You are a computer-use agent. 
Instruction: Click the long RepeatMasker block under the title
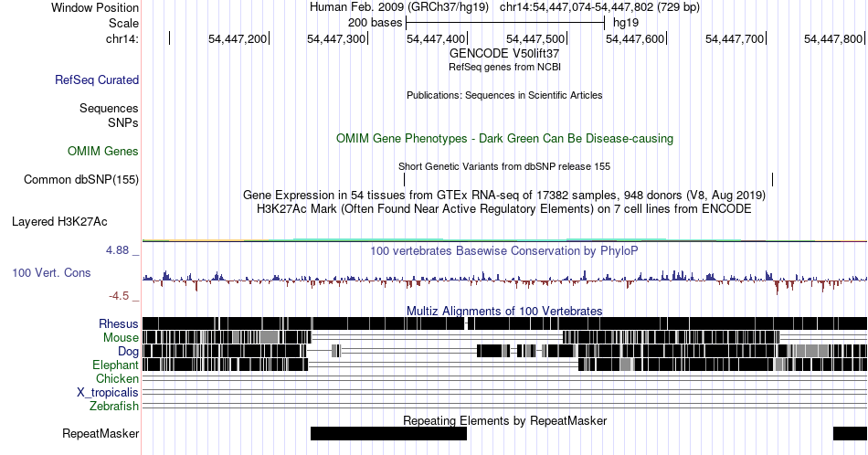388,433
